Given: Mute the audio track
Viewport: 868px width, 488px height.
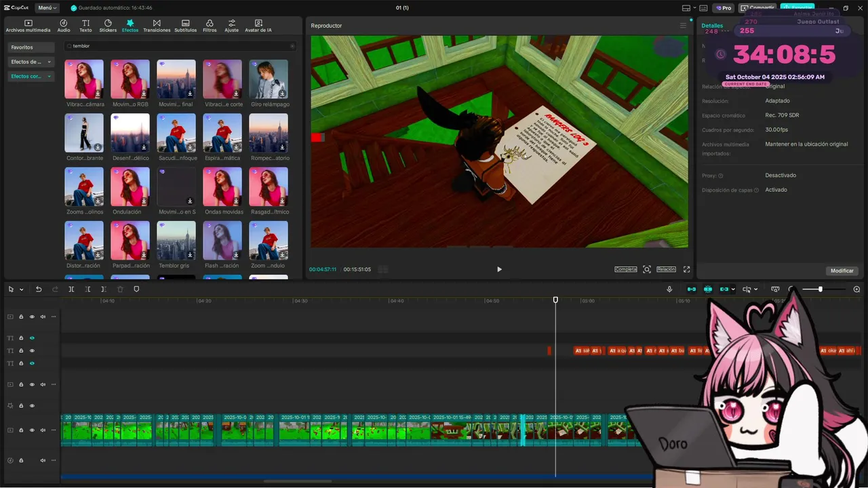Looking at the screenshot, I should click(43, 460).
